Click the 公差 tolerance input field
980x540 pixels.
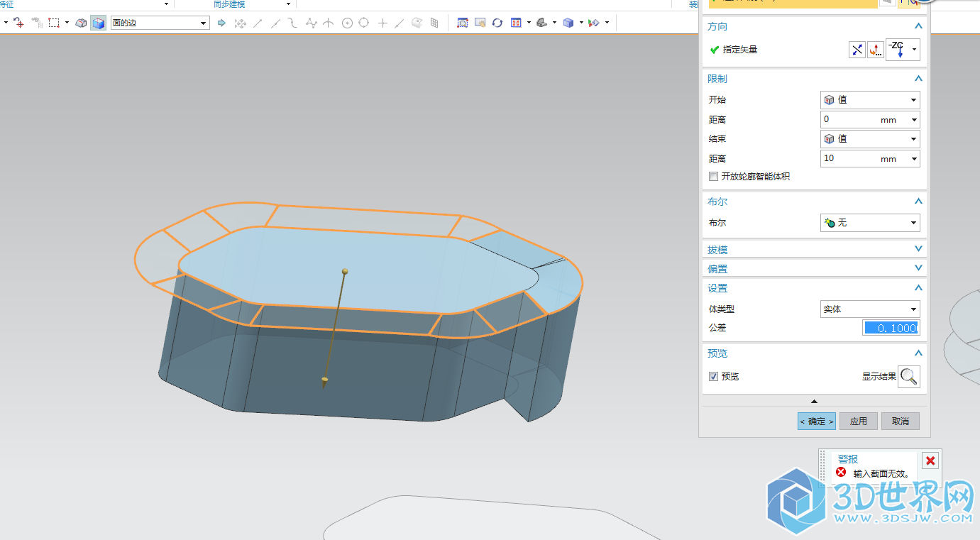[891, 328]
